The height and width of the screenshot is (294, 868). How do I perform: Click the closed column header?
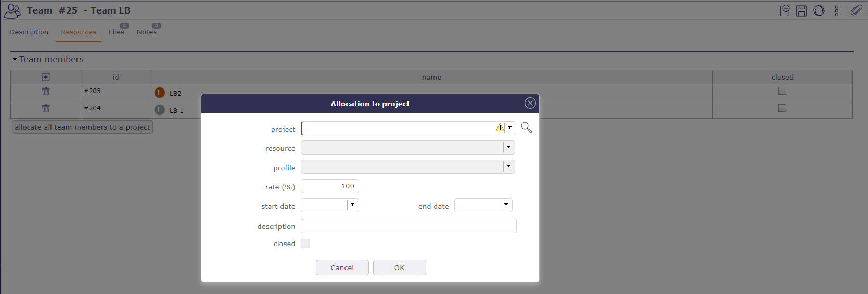[783, 77]
